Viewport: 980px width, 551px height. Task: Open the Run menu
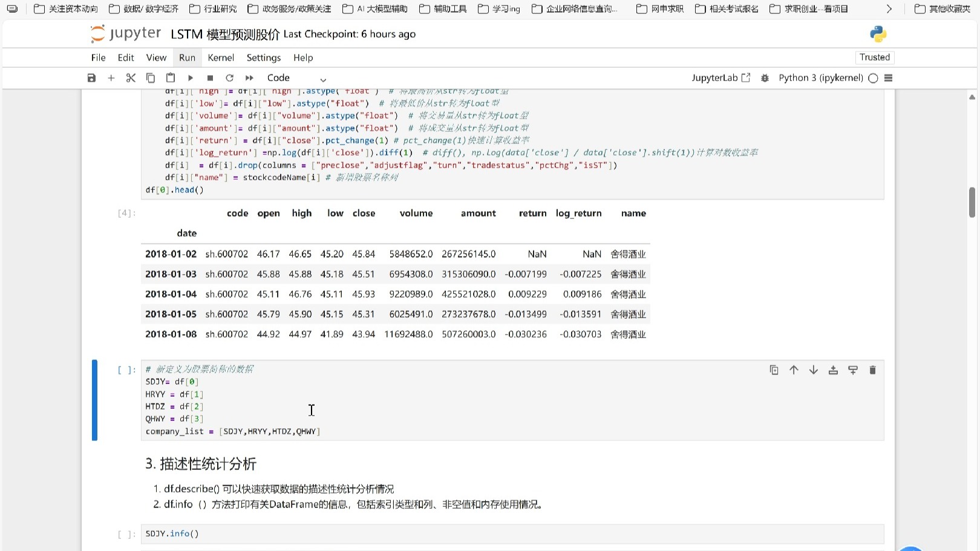tap(186, 57)
